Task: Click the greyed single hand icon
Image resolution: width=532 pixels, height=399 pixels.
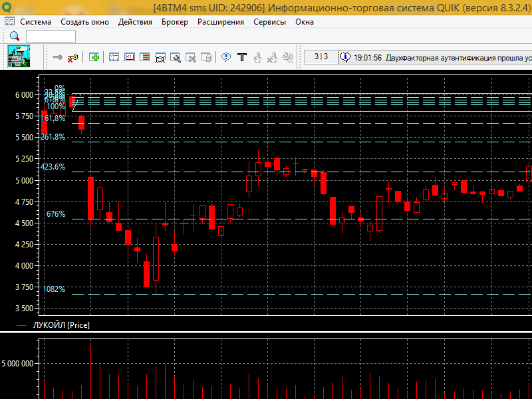Action: [x=257, y=57]
